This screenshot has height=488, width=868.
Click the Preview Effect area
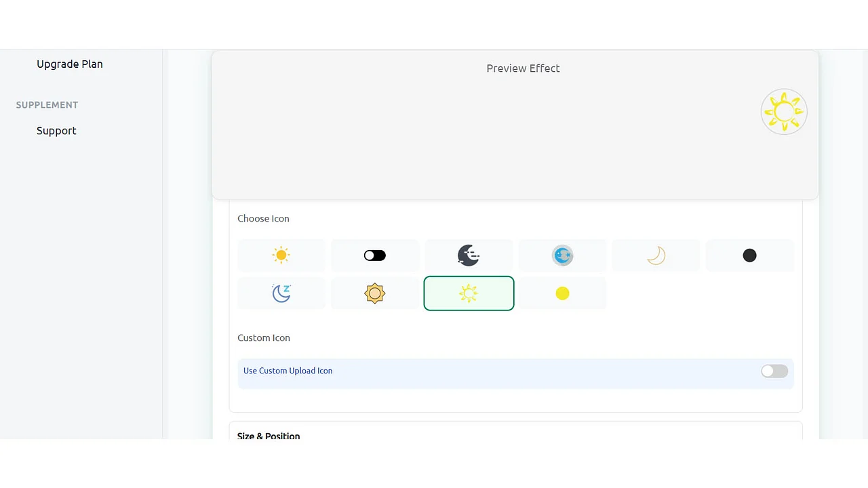(x=523, y=68)
